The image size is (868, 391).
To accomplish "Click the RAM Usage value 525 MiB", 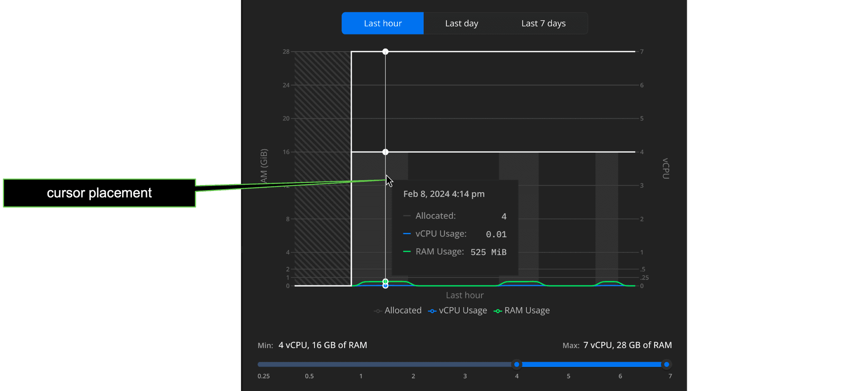I will pos(488,252).
